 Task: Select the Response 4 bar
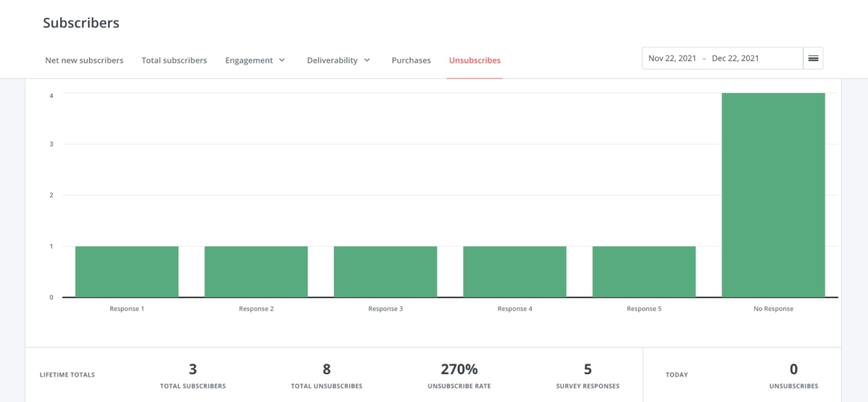pos(514,272)
